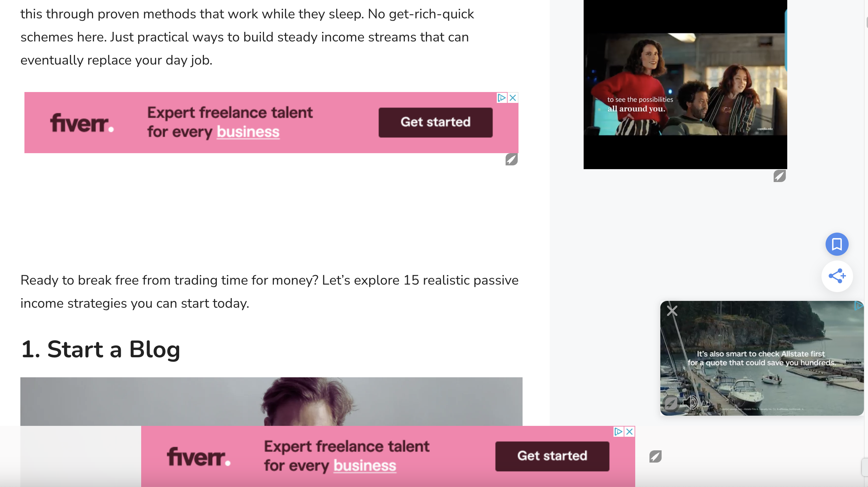Click leaf icon inside Allstate video
Viewport: 868px width, 487px height.
click(671, 403)
